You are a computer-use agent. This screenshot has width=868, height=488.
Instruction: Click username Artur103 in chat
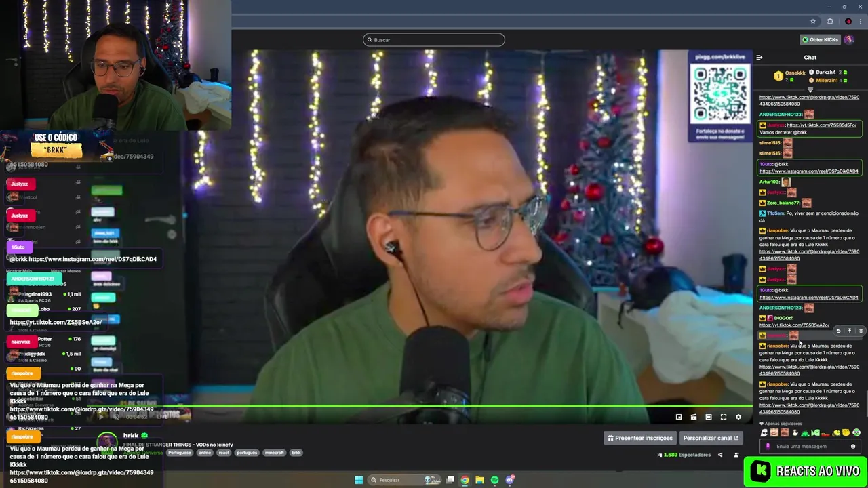[x=769, y=182]
